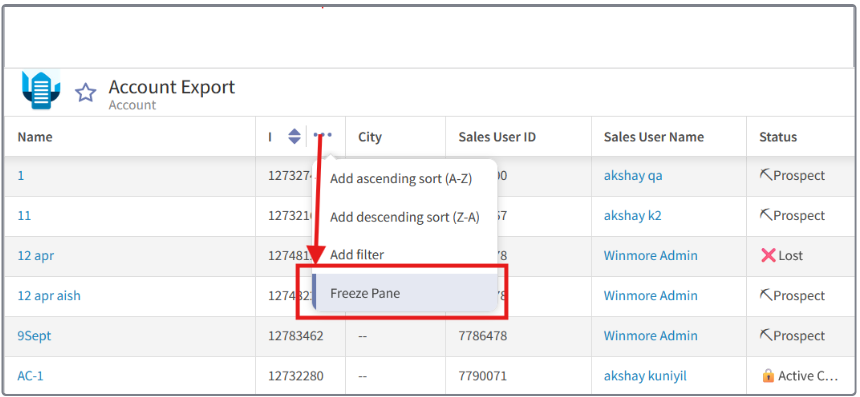The width and height of the screenshot is (860, 397).
Task: Choose Add descending sort (Z-A)
Action: 405,217
